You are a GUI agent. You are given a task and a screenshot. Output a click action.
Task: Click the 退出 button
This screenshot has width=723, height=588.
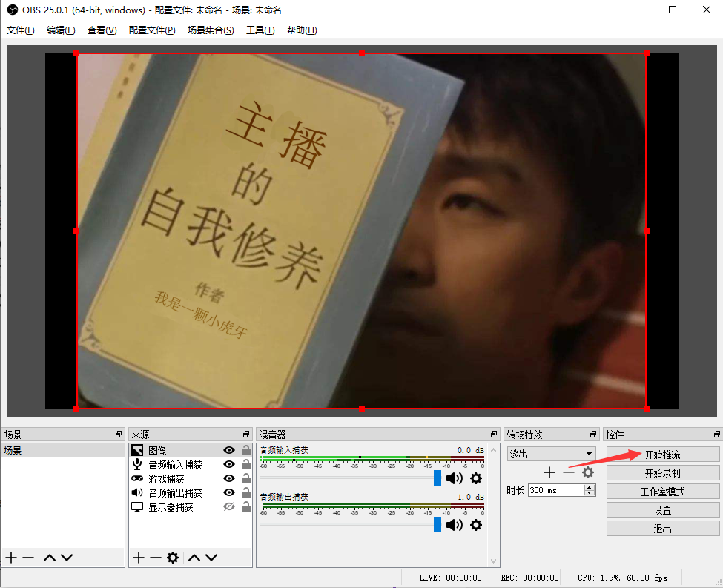click(x=663, y=529)
